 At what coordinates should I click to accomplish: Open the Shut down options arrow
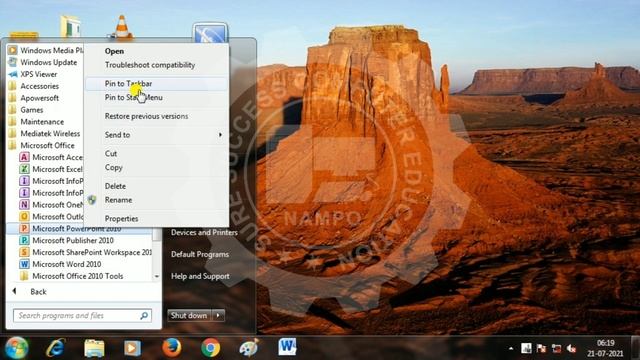[218, 316]
